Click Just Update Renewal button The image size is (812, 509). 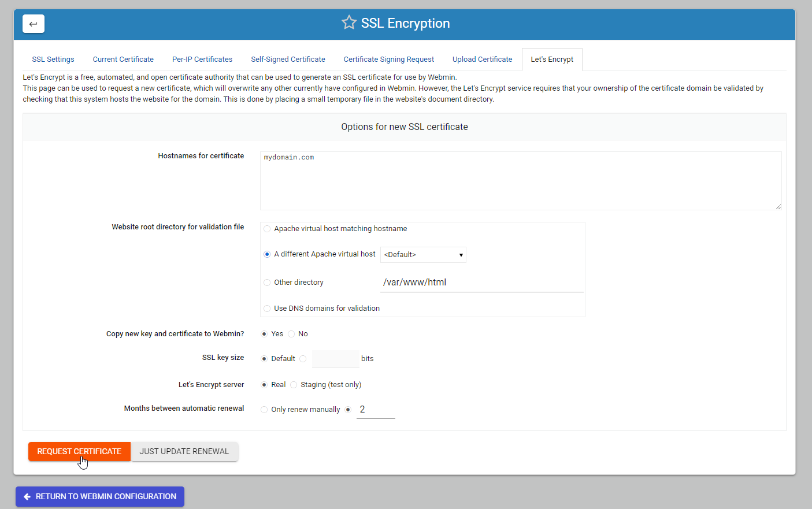[x=184, y=451]
